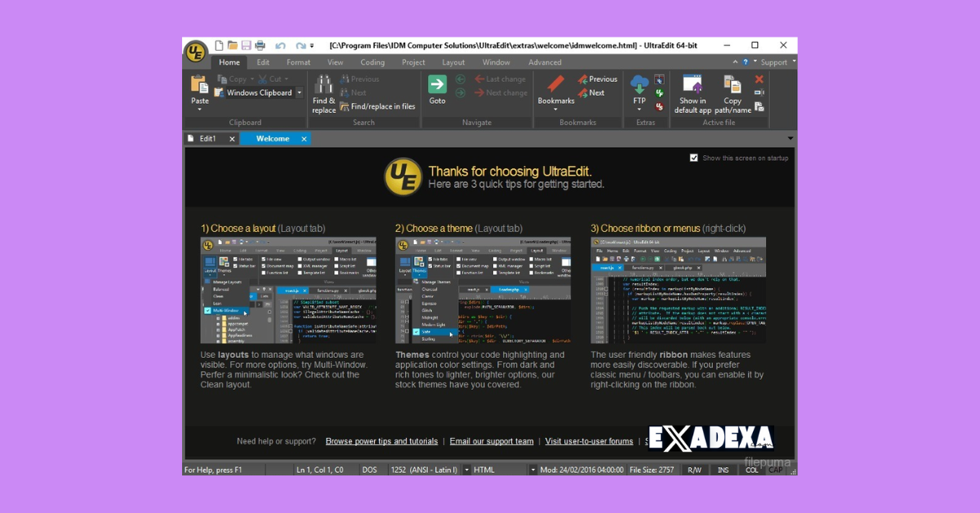Click the Copy path/name icon

(x=733, y=90)
